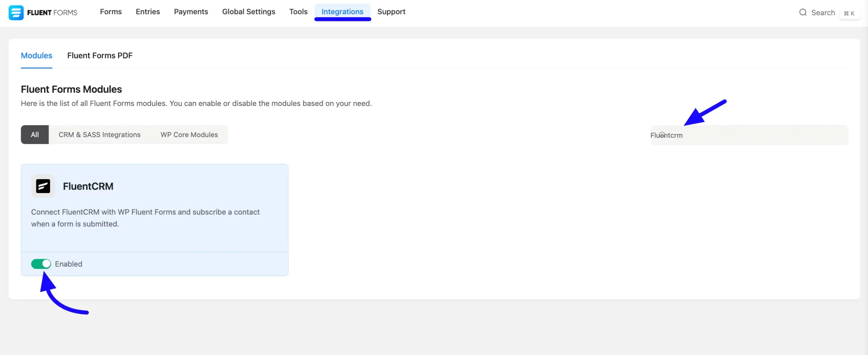Filter by CRM & SASS Integrations
Viewport: 868px width, 355px height.
coord(100,135)
